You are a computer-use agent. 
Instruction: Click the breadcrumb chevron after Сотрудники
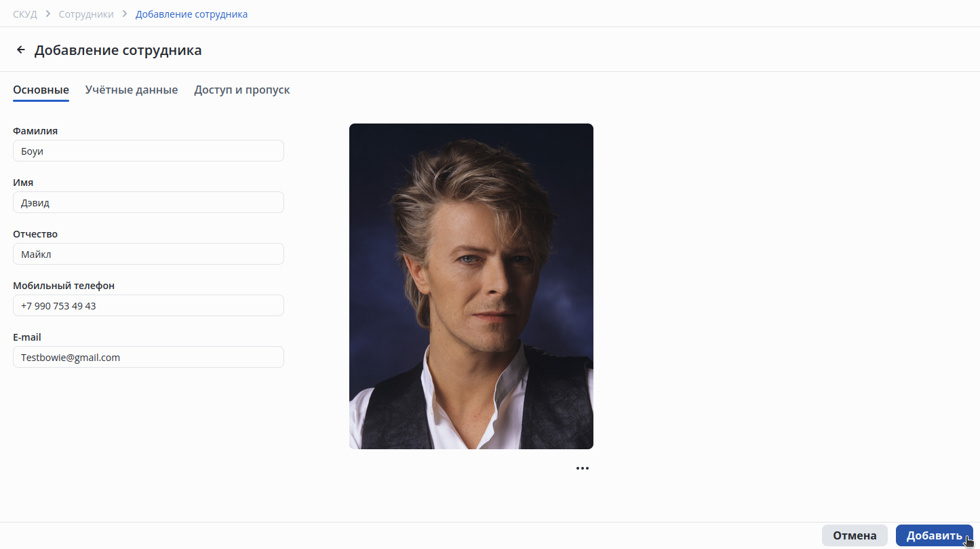[x=125, y=14]
